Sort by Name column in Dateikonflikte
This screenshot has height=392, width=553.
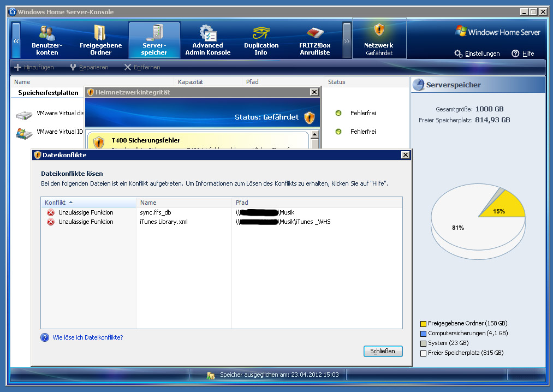[x=184, y=203]
